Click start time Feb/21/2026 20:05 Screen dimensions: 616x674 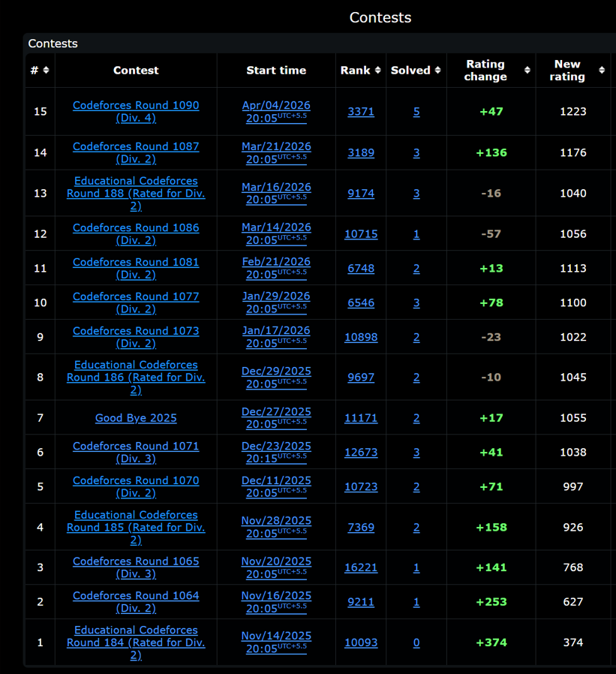coord(276,268)
